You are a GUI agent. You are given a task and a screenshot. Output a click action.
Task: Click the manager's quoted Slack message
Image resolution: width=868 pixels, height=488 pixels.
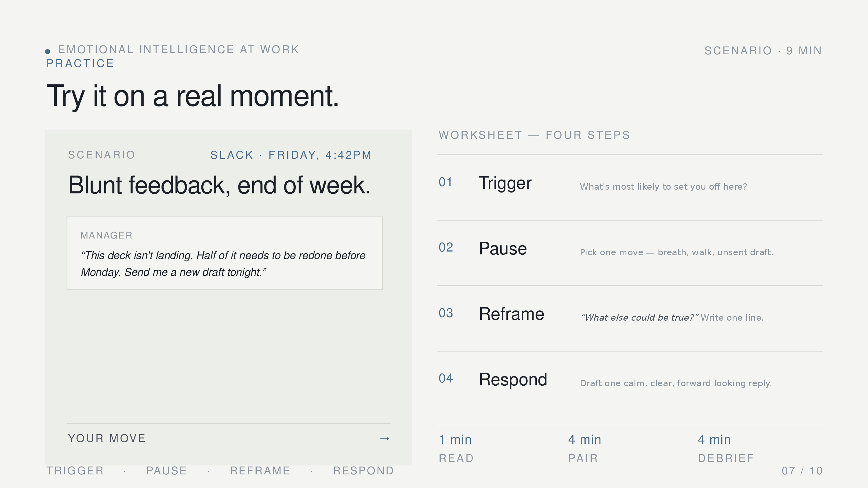point(223,264)
